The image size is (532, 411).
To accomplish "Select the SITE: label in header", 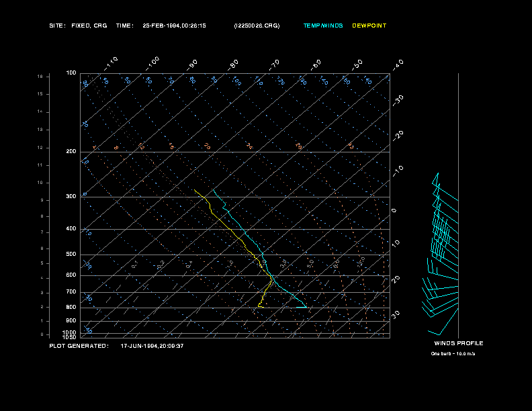I will 57,26.
